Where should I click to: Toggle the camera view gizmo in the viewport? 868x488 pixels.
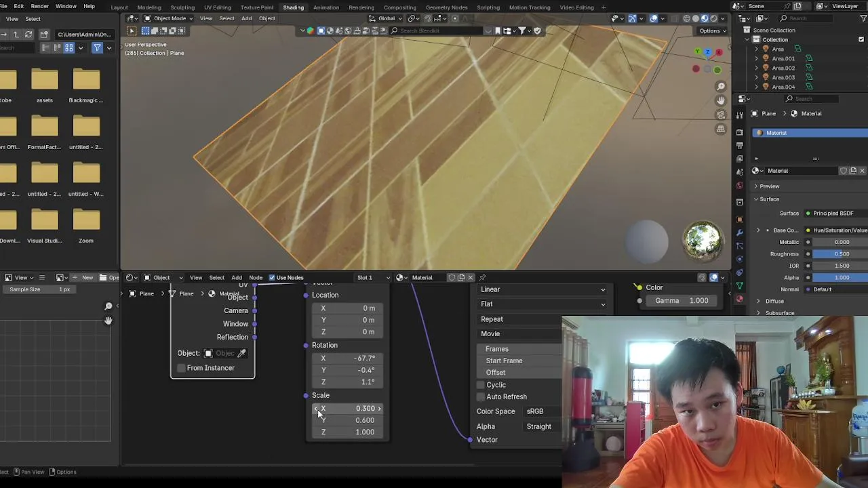tap(721, 115)
